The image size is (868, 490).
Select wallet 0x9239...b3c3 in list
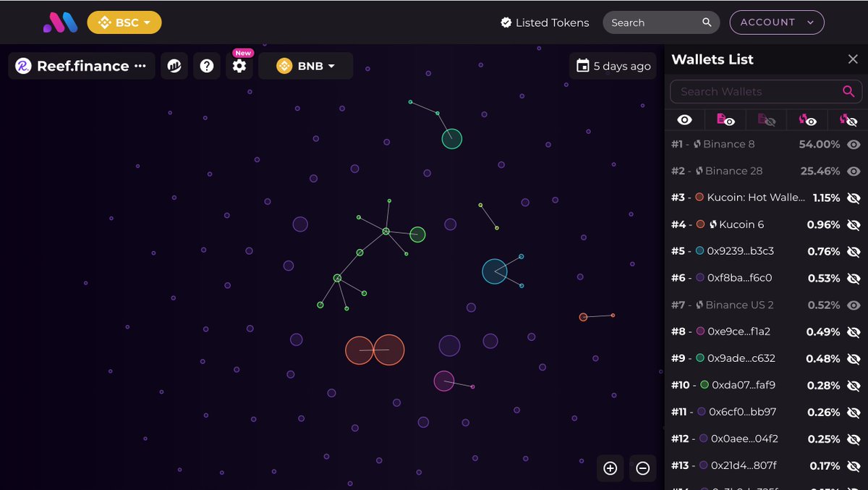pos(741,251)
